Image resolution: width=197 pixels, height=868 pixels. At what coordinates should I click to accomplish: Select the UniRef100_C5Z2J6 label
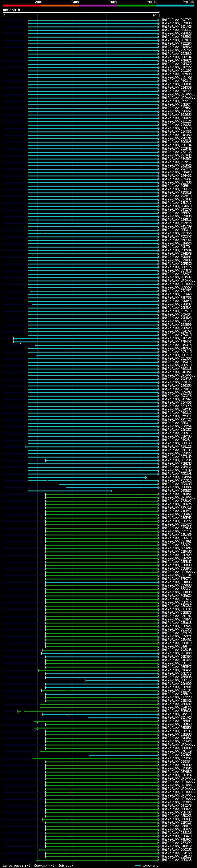[177, 101]
